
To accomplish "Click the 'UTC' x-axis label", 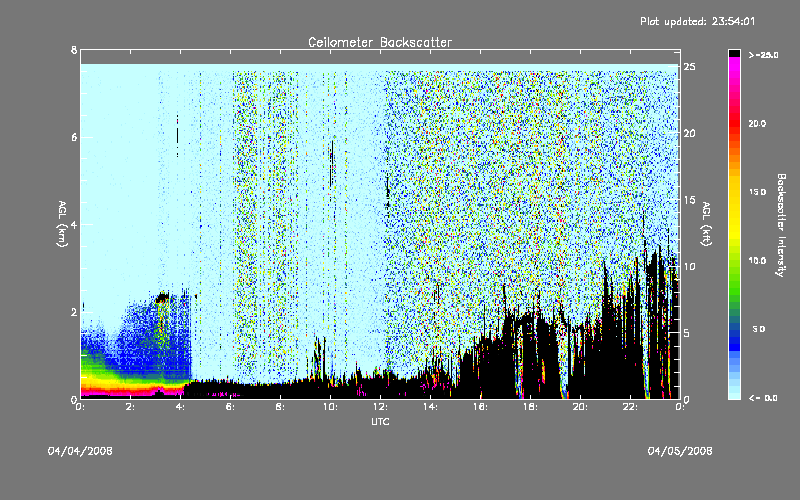I will pos(380,421).
